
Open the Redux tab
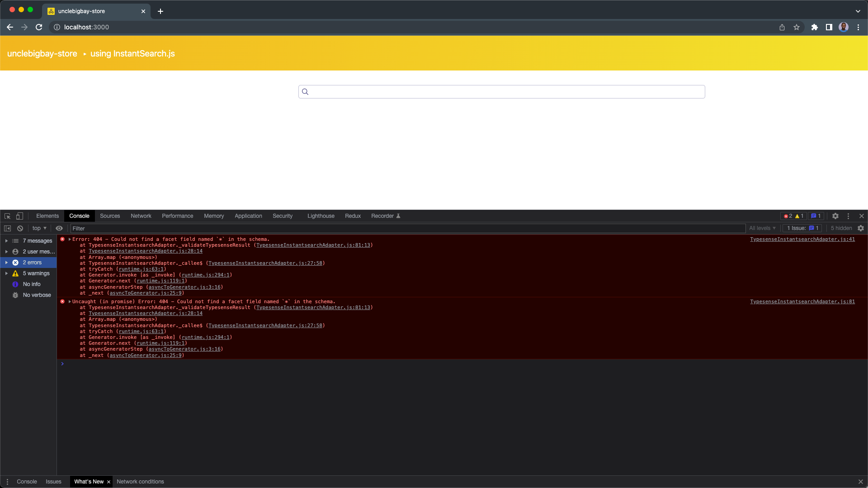(353, 216)
